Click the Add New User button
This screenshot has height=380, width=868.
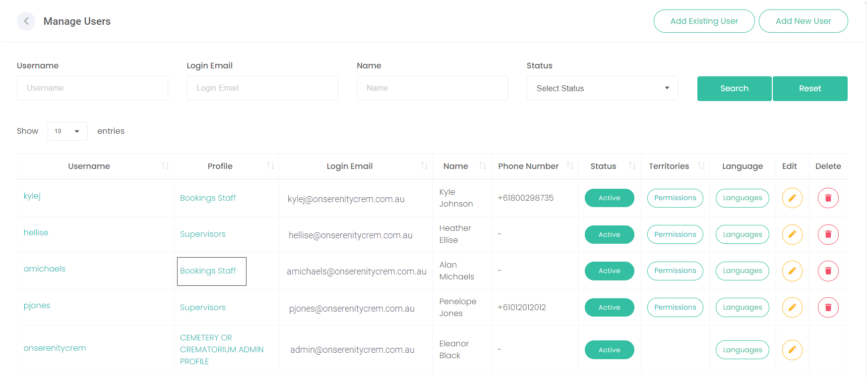click(804, 21)
